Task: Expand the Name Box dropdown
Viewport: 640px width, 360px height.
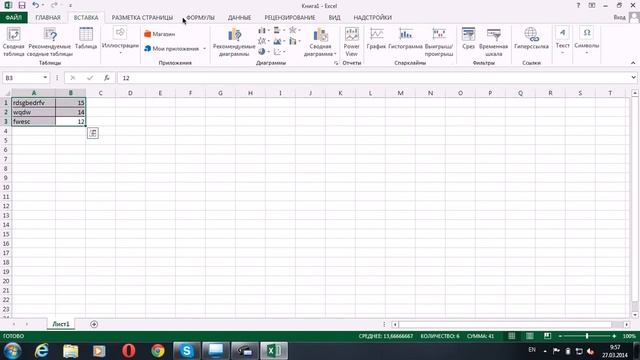Action: [x=45, y=78]
